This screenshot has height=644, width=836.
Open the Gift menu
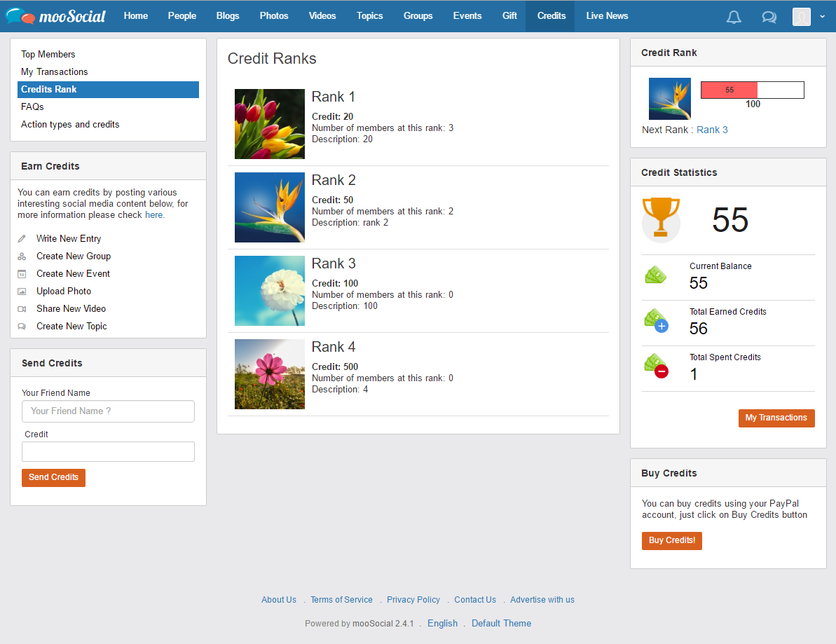[x=509, y=16]
